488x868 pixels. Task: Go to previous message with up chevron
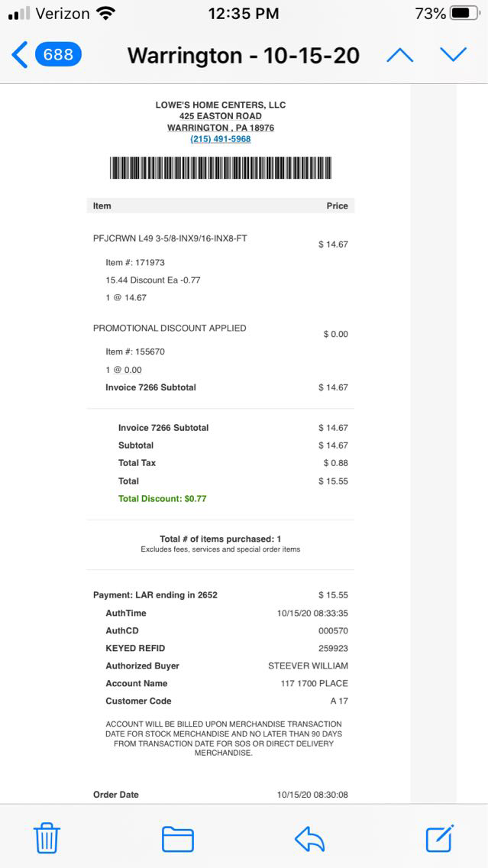pyautogui.click(x=400, y=55)
